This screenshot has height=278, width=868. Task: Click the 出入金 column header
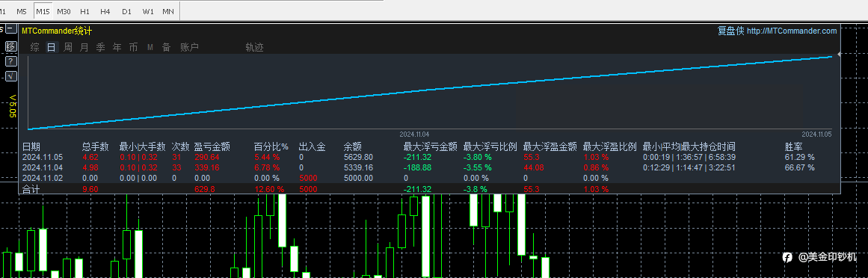click(313, 146)
